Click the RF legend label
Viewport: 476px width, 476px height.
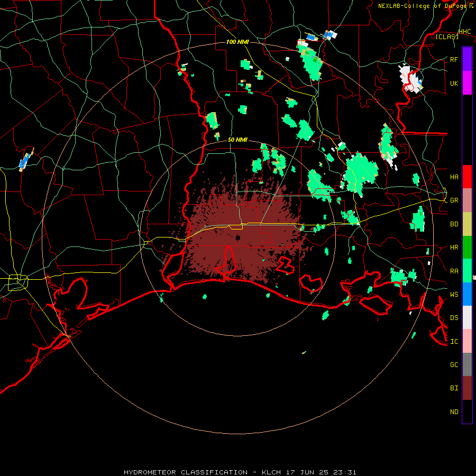point(454,59)
